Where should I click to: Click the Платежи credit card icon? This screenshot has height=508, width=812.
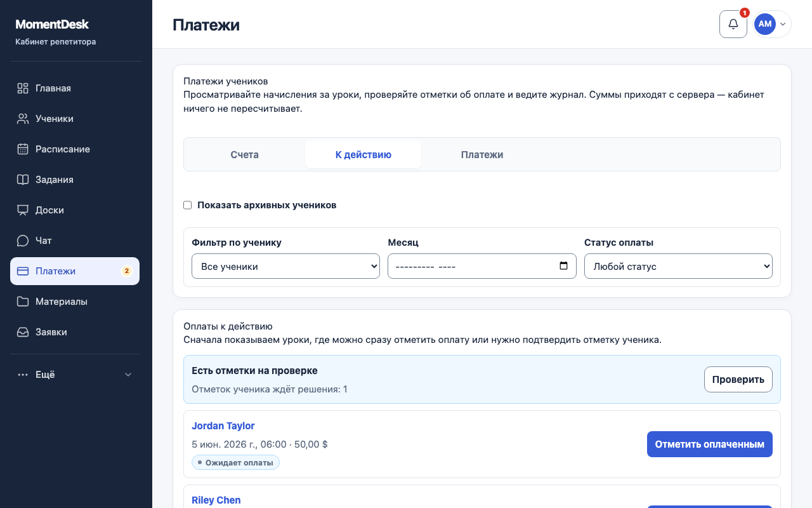23,271
